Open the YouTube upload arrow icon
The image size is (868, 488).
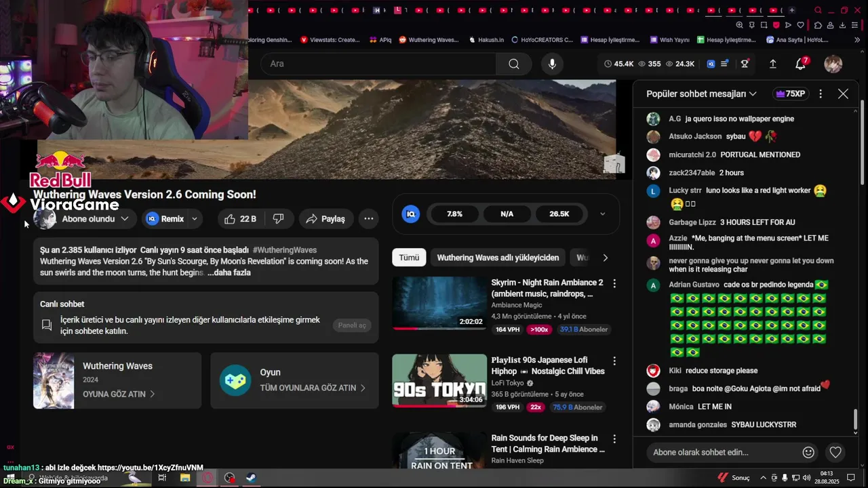pyautogui.click(x=772, y=64)
